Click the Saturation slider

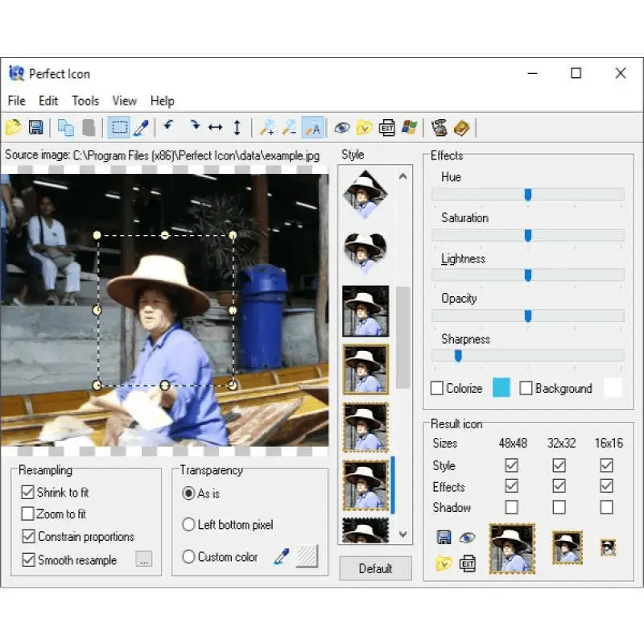(528, 235)
